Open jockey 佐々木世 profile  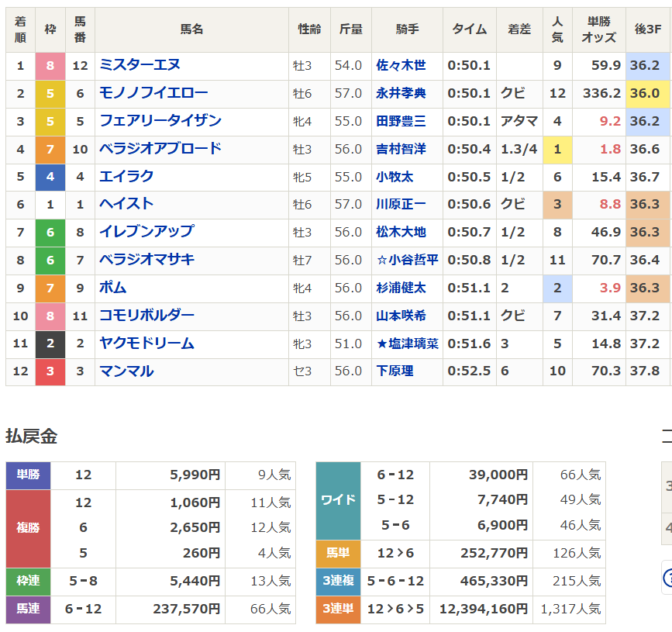(401, 65)
